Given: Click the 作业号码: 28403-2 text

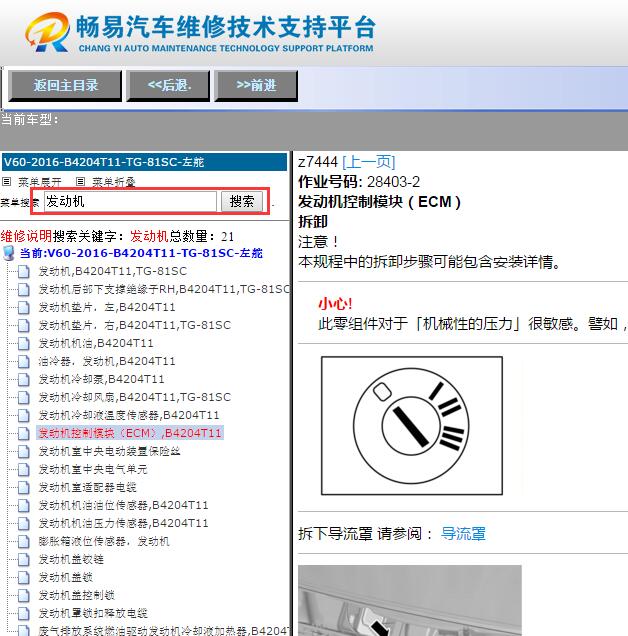Looking at the screenshot, I should 359,182.
